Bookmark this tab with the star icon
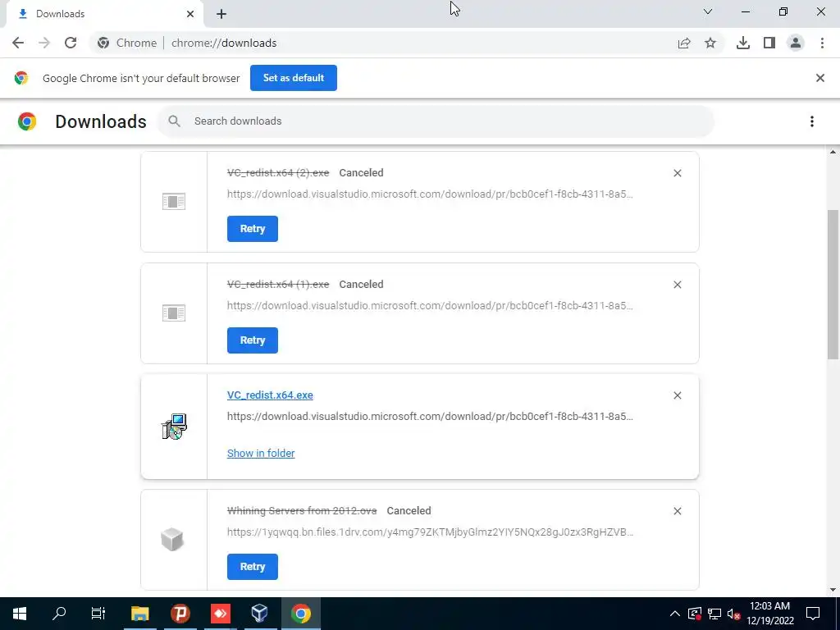Screen dimensions: 840x630 tap(710, 43)
